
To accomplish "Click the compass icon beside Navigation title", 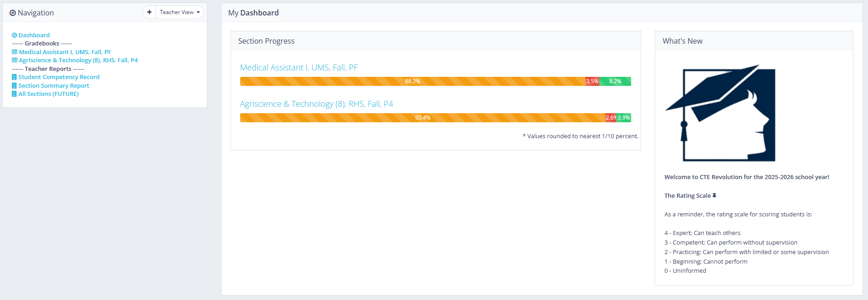I will [x=13, y=13].
